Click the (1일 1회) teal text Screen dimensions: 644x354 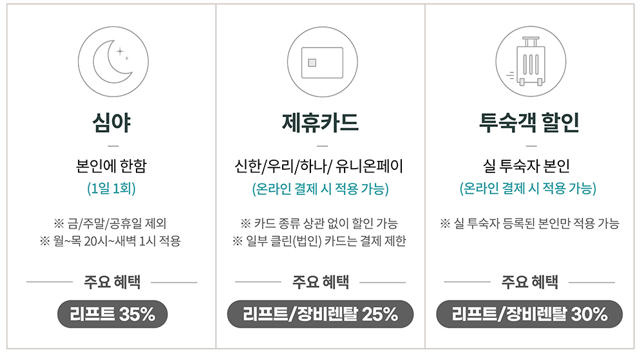point(111,189)
